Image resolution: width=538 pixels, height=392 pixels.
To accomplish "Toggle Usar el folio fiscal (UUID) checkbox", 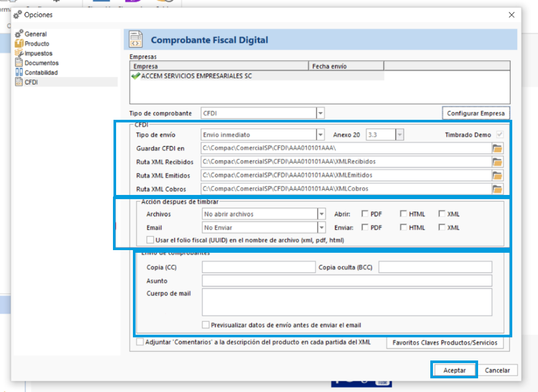I will tap(150, 240).
